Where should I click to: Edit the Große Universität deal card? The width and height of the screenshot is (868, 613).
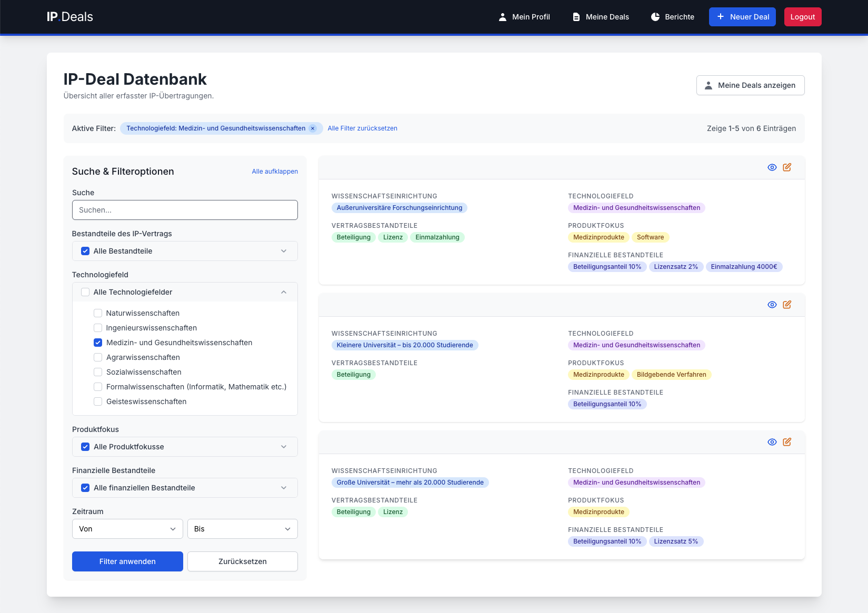787,442
